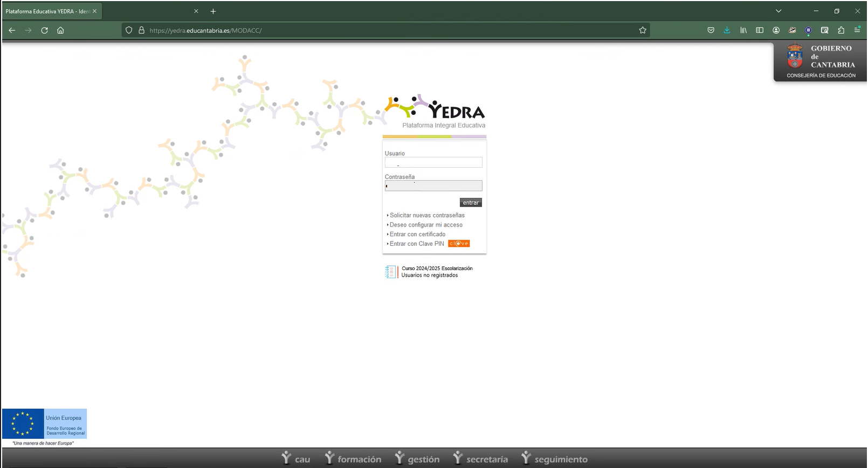Click the Usuarios no registrados text
The width and height of the screenshot is (868, 468).
(x=430, y=276)
